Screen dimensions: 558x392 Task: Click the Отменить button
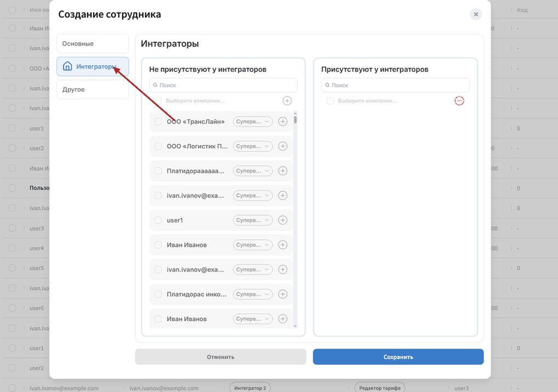point(221,357)
